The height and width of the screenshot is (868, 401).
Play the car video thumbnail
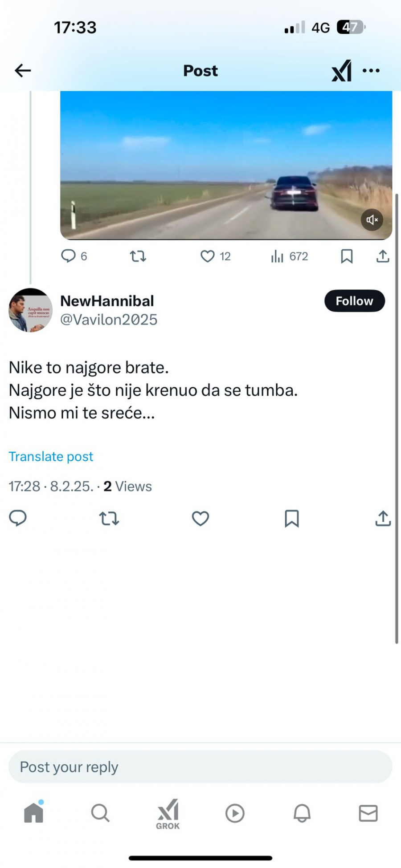coord(226,165)
